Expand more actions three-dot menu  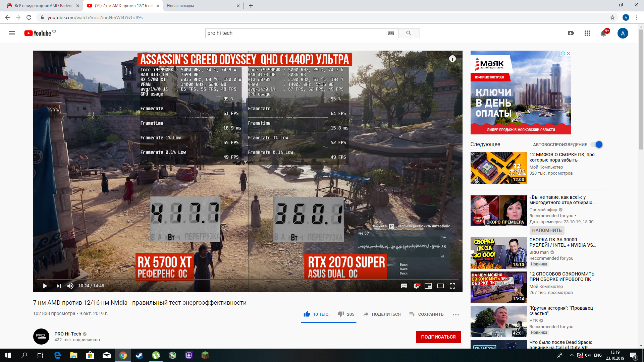pos(455,314)
